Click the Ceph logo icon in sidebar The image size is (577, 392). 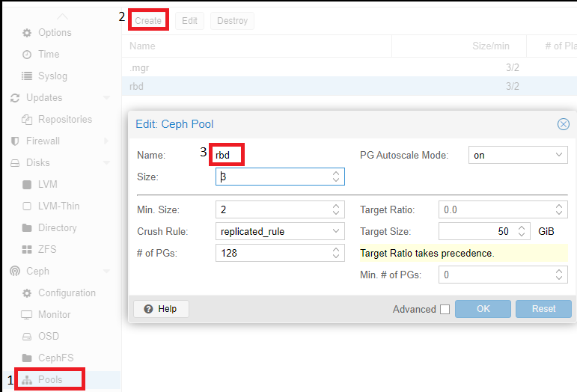coord(15,272)
